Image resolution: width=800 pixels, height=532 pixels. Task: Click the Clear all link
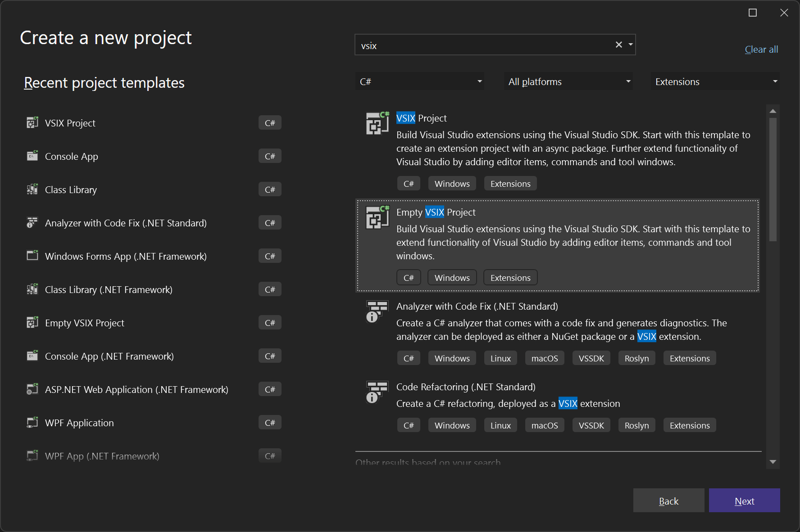[761, 49]
